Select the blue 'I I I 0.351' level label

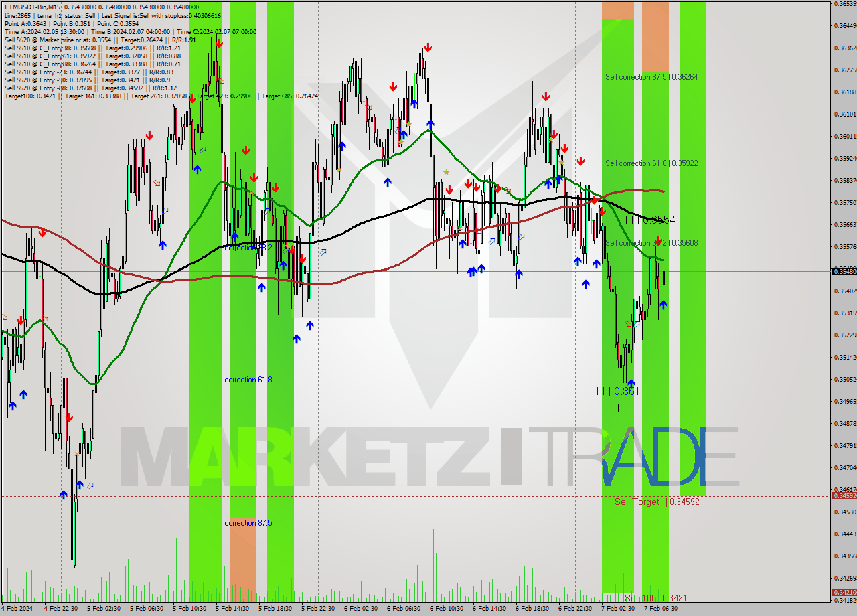[618, 391]
